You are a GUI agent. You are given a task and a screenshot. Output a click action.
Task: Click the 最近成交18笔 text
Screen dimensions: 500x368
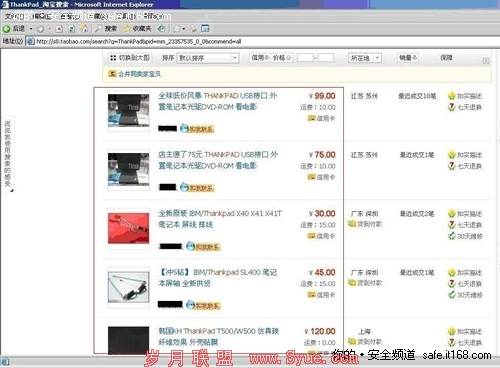tap(417, 96)
